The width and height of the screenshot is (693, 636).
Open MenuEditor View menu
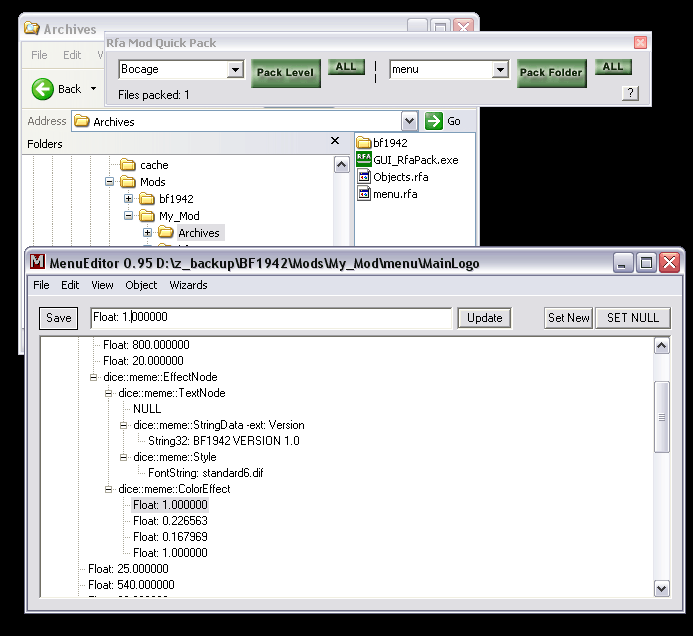click(102, 285)
